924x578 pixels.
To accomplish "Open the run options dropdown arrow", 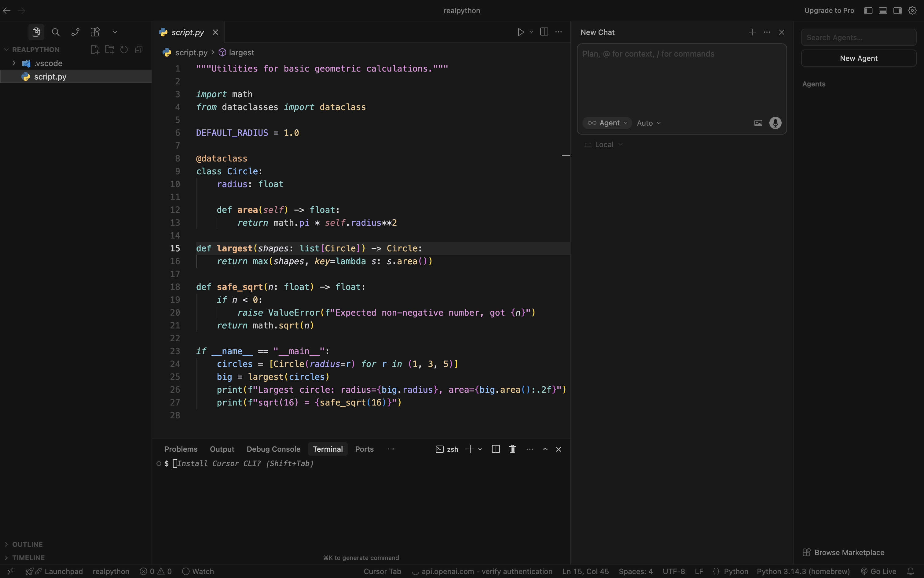I will point(531,32).
